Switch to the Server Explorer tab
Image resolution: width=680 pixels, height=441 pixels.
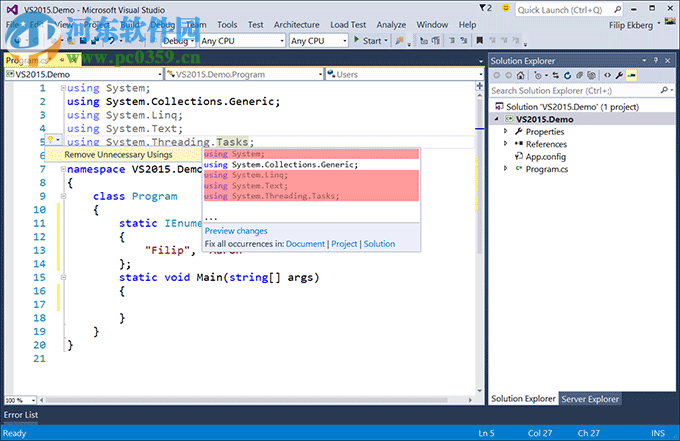click(x=590, y=399)
